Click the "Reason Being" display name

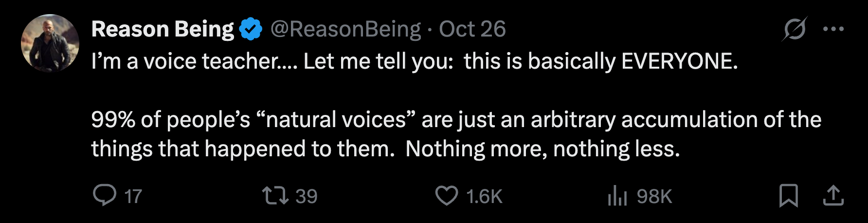tap(163, 29)
